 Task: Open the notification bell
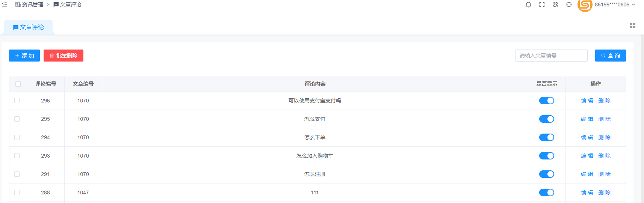click(x=528, y=5)
